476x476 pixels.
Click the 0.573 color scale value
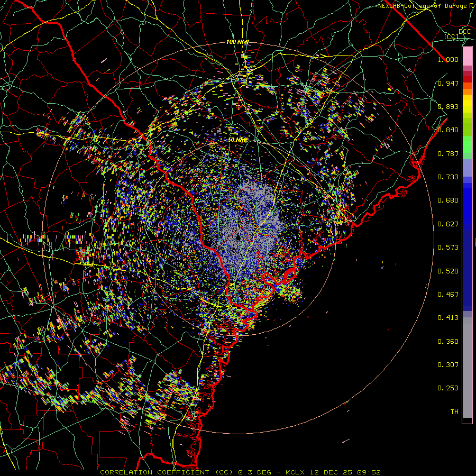(448, 248)
